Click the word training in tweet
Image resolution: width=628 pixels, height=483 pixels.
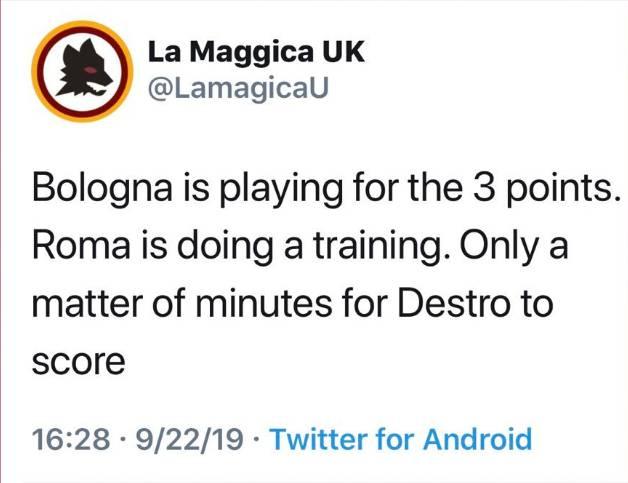click(380, 246)
